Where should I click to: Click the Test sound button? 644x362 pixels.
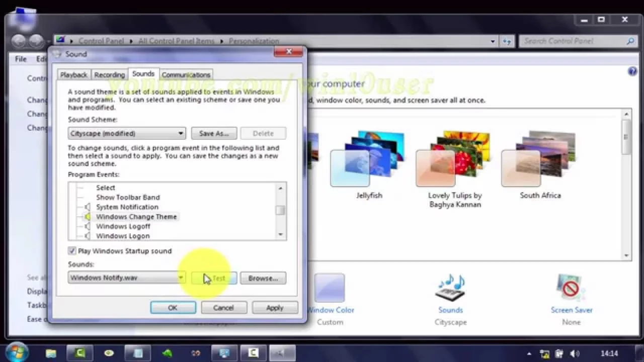tap(214, 278)
